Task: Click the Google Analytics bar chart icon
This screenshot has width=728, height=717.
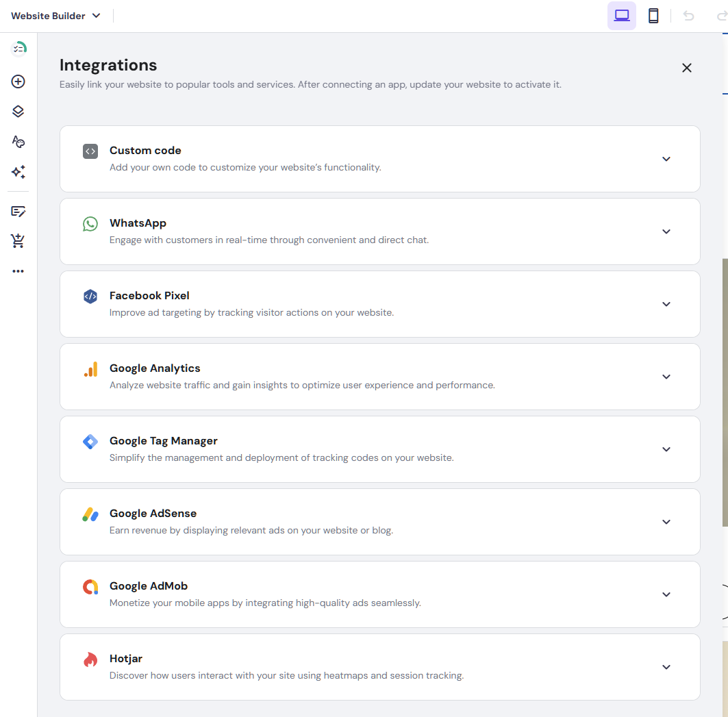Action: click(90, 369)
